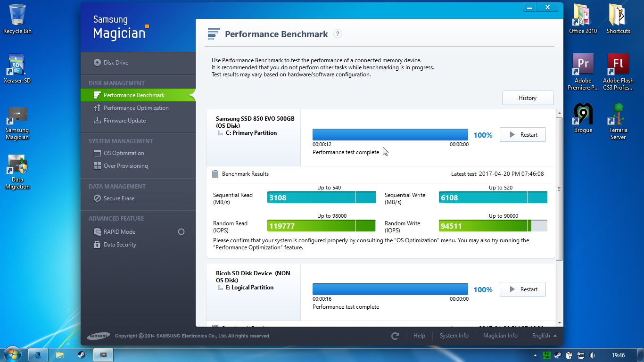Click the Random Write value 94511
The height and width of the screenshot is (362, 644).
coord(451,226)
